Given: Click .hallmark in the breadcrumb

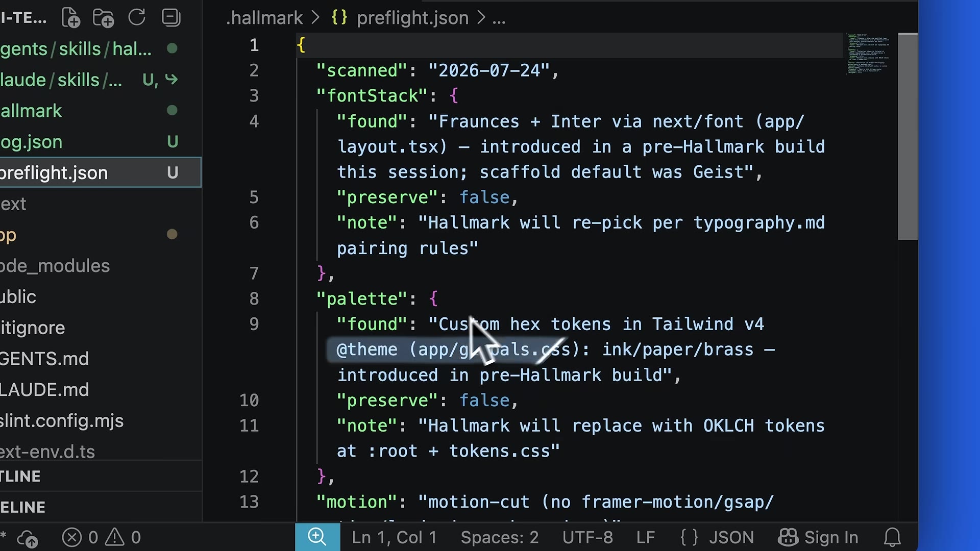Looking at the screenshot, I should pyautogui.click(x=264, y=18).
